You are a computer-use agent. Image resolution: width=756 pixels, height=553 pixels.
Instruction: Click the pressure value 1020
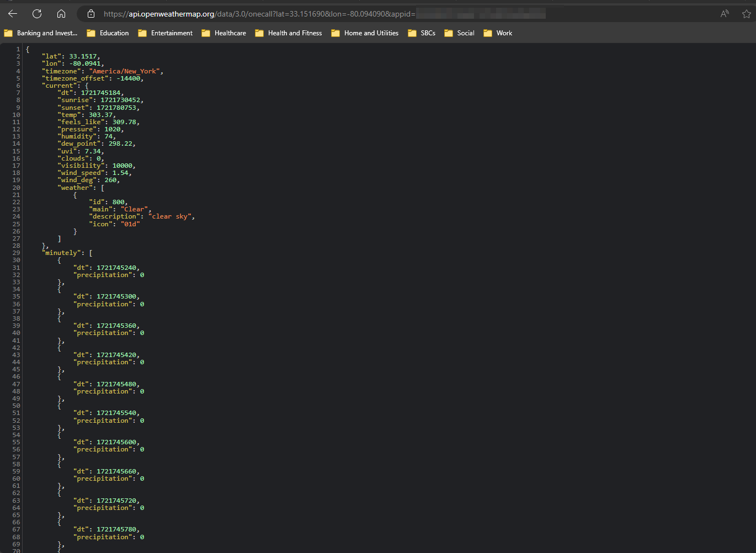click(x=113, y=129)
